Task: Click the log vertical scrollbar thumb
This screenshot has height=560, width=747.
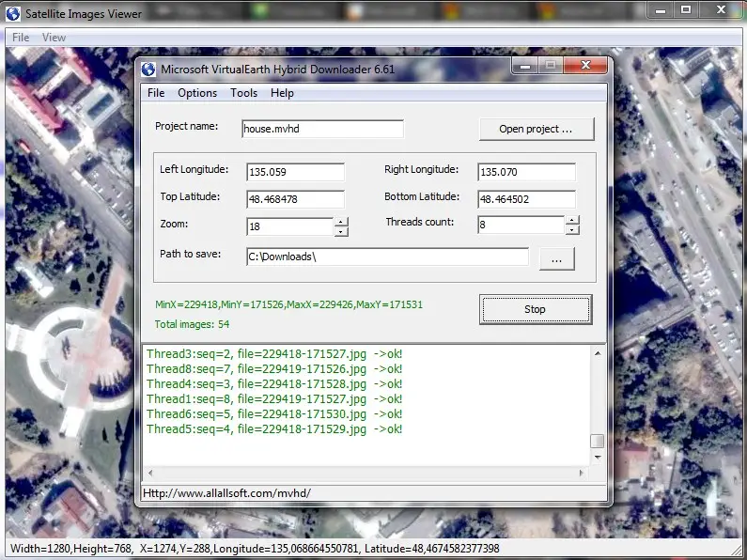Action: point(598,441)
